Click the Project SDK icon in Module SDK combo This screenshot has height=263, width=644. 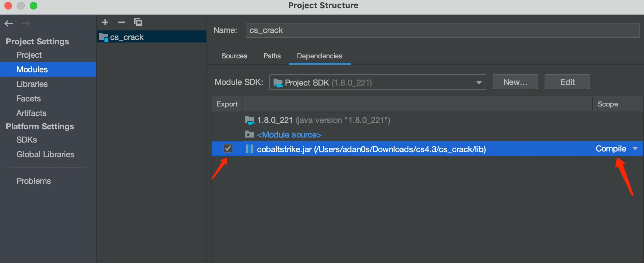[278, 83]
